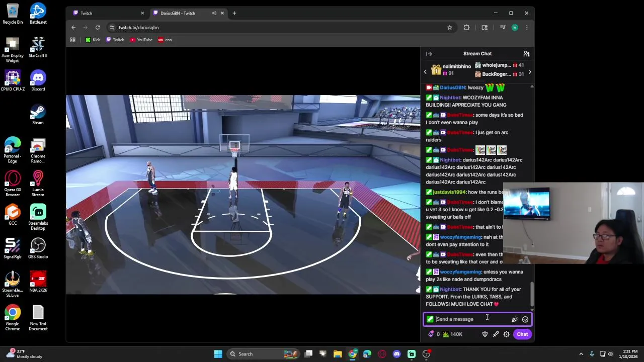Screen dimensions: 644x362
Task: Open the weather widget showing 33°F
Action: (x=24, y=354)
